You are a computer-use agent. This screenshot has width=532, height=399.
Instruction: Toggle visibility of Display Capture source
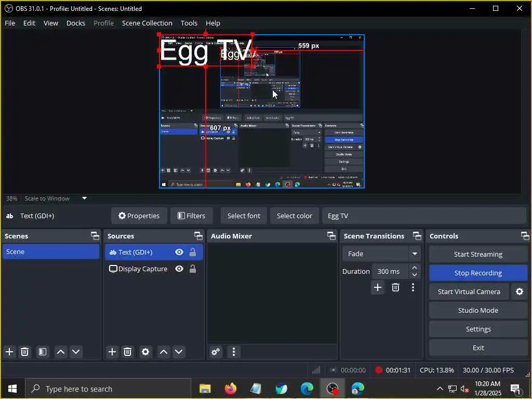coord(179,269)
